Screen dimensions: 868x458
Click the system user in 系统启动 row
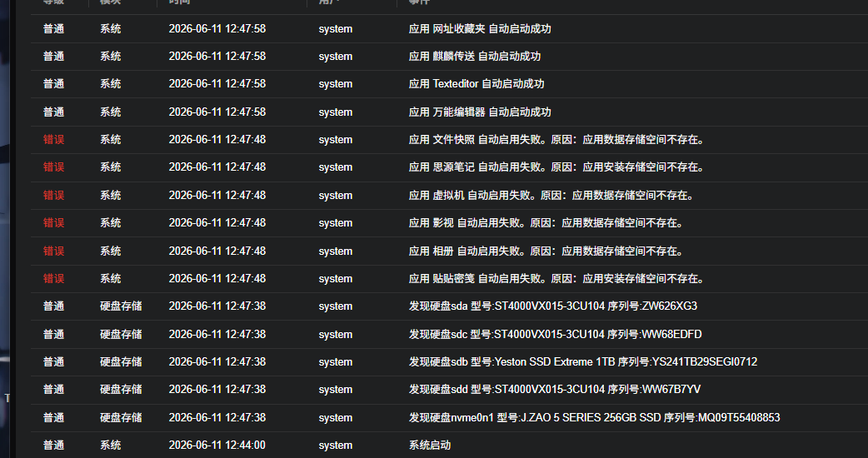pos(336,446)
